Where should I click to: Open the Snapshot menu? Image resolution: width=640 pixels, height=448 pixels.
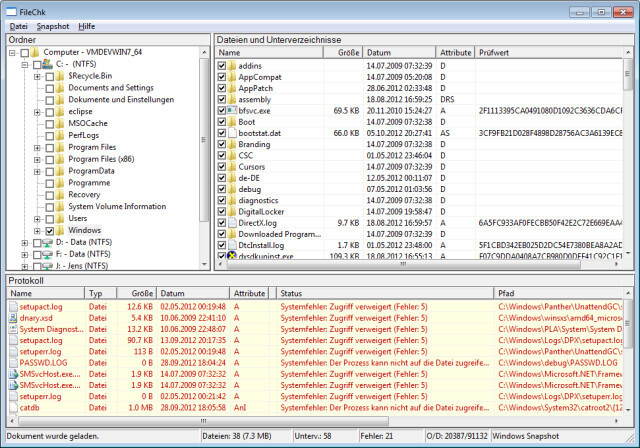(x=53, y=27)
